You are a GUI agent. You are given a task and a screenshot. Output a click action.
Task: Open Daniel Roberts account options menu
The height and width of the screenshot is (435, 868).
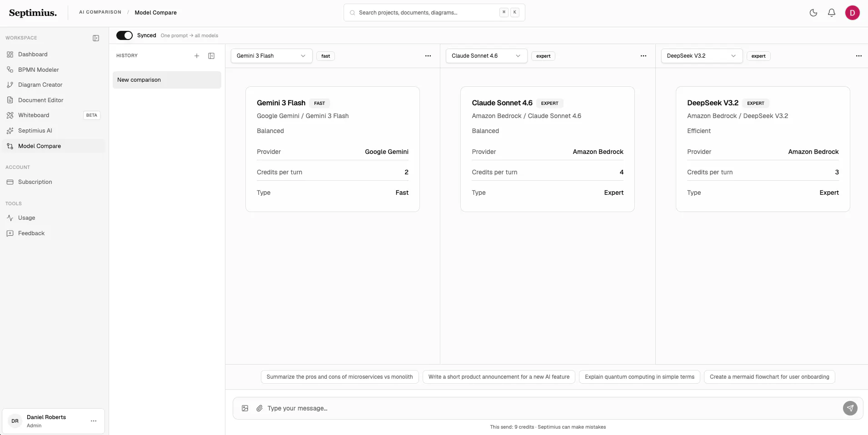point(94,421)
